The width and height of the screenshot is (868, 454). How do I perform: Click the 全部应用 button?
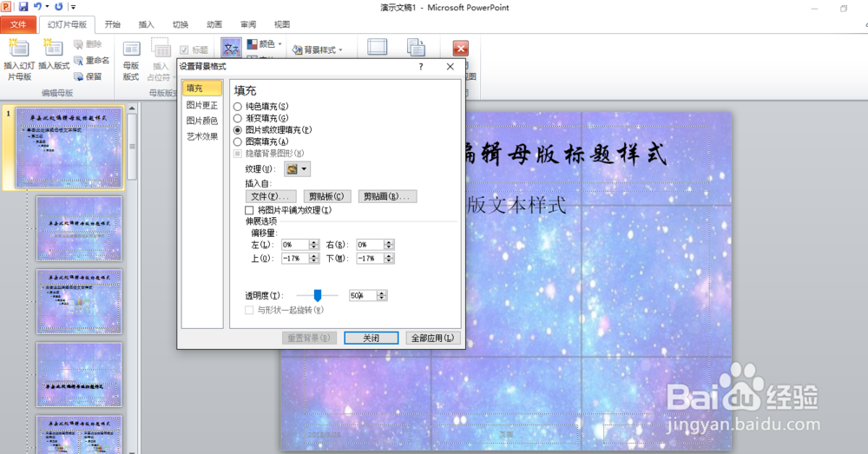433,338
